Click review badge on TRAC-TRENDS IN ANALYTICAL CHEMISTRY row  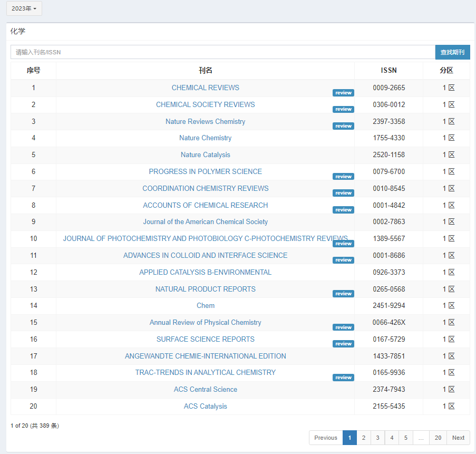[x=343, y=378]
